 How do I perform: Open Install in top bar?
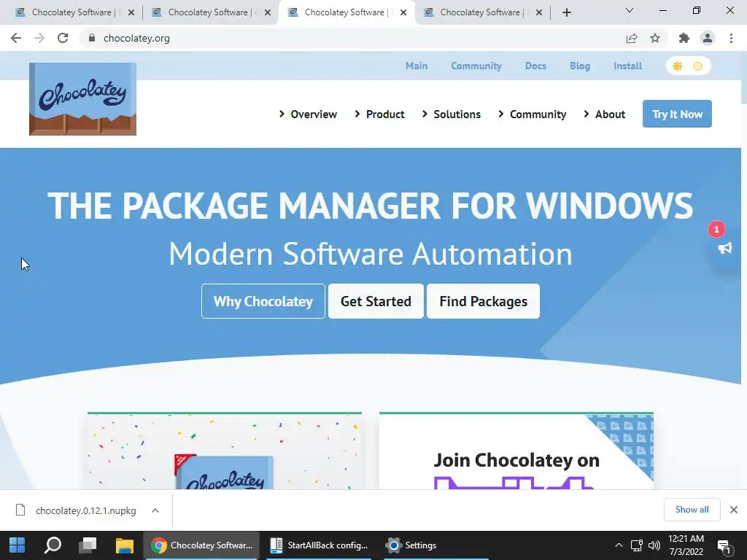pos(627,66)
